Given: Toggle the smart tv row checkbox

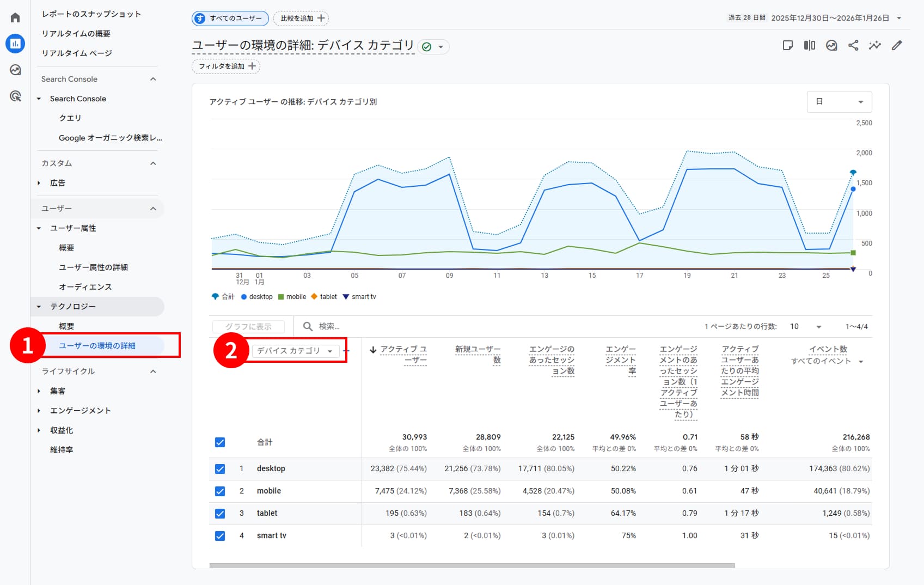Looking at the screenshot, I should click(x=220, y=535).
